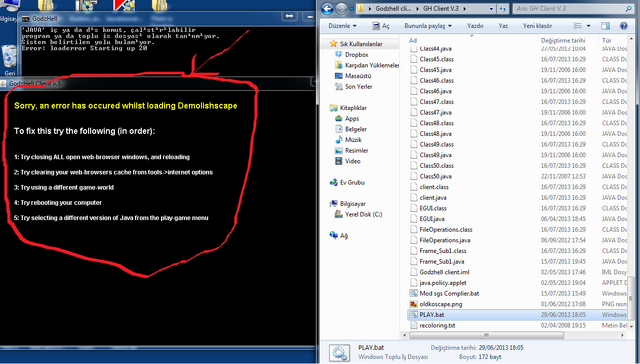Select Bilgisayar in navigation pane
This screenshot has height=364, width=640.
353,203
